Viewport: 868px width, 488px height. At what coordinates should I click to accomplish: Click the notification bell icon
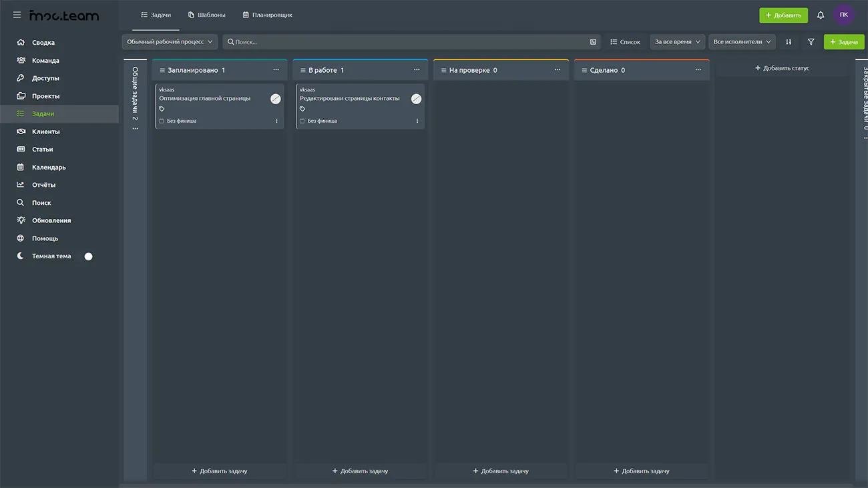821,15
